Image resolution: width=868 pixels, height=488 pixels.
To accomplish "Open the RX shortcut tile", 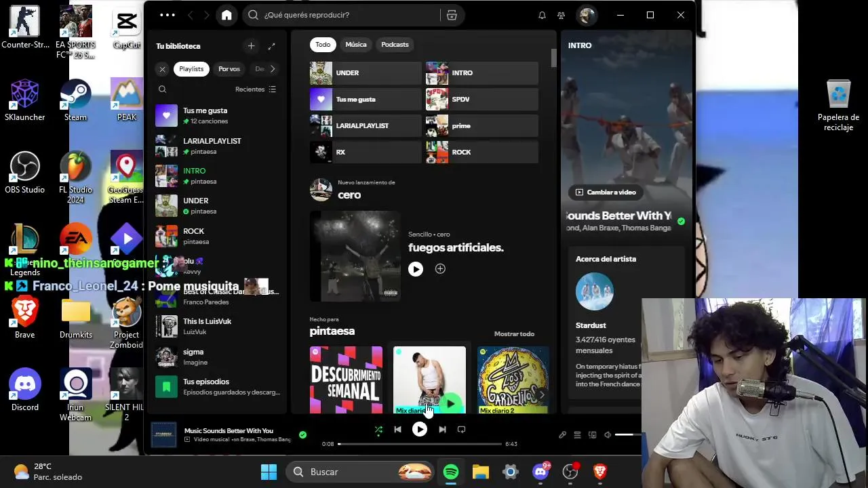I will tap(366, 152).
